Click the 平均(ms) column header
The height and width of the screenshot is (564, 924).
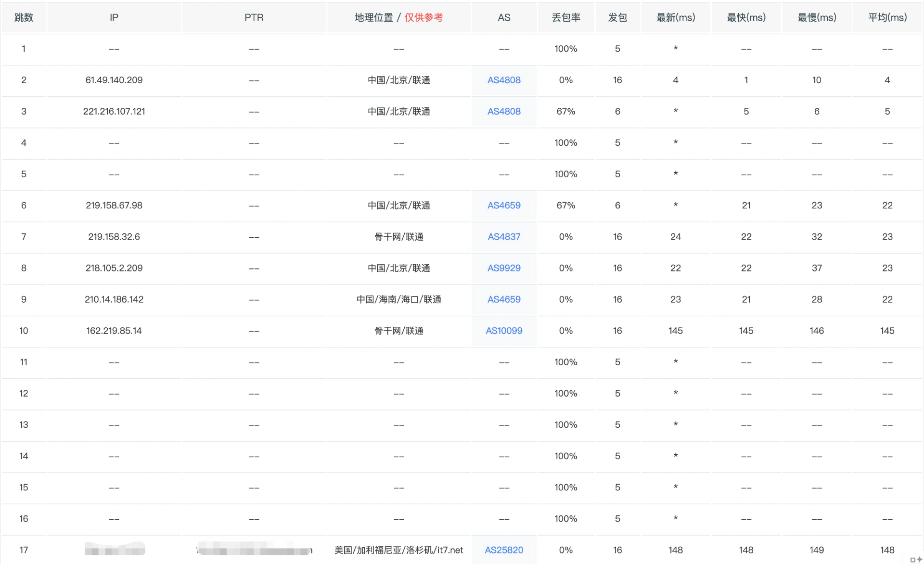887,17
